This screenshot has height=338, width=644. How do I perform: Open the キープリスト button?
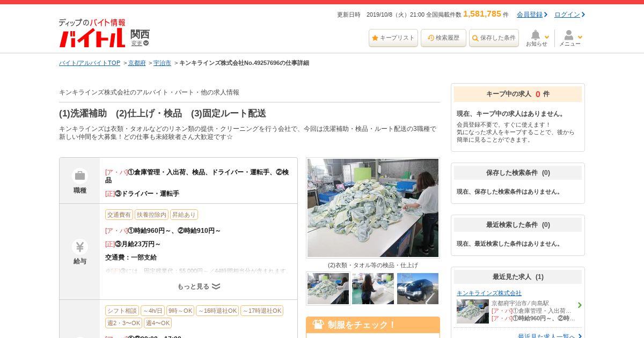[x=393, y=38]
